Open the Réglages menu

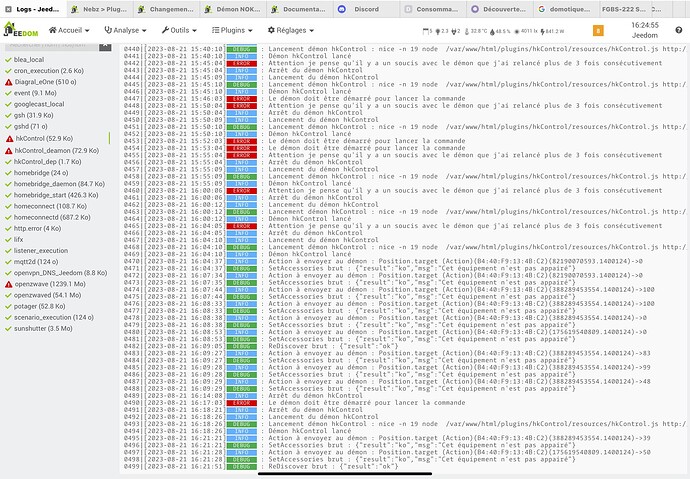291,30
